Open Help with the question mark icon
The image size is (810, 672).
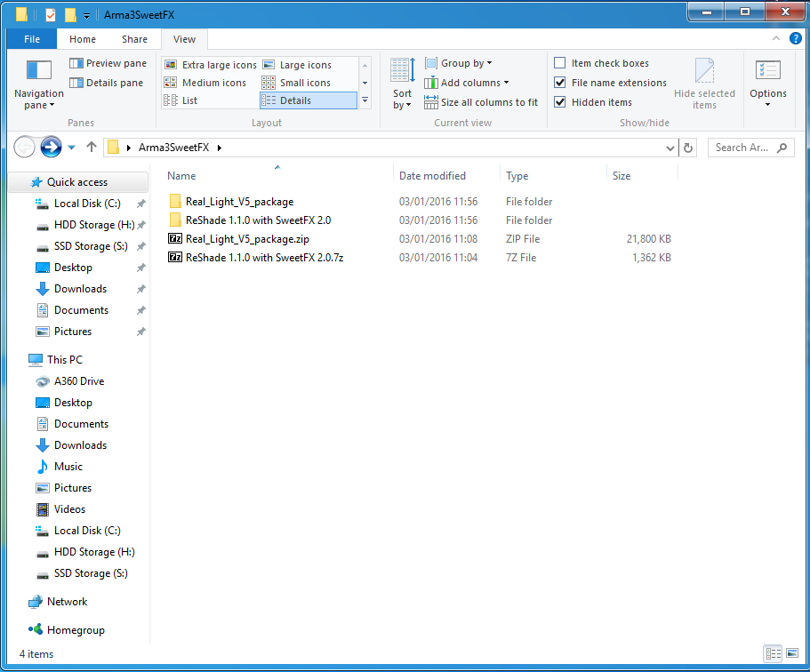click(796, 39)
